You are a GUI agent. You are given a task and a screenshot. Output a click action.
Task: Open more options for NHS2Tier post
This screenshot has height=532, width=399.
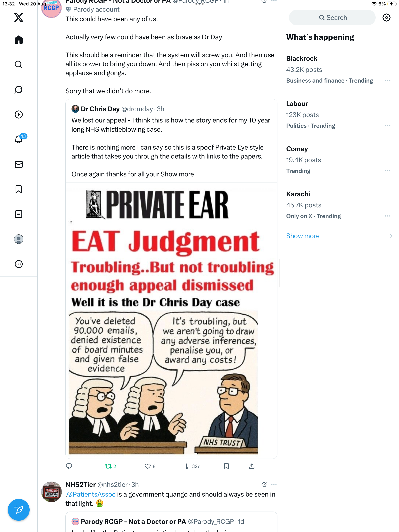pos(274,485)
